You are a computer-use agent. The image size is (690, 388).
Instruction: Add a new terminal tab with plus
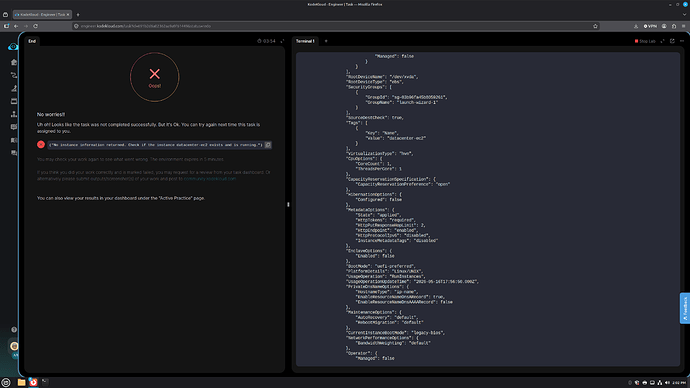pos(326,41)
